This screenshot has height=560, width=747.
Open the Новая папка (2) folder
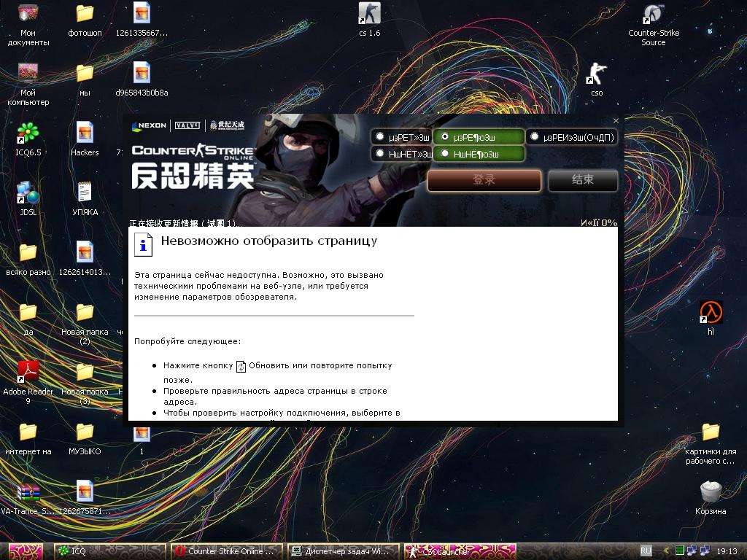(x=85, y=312)
